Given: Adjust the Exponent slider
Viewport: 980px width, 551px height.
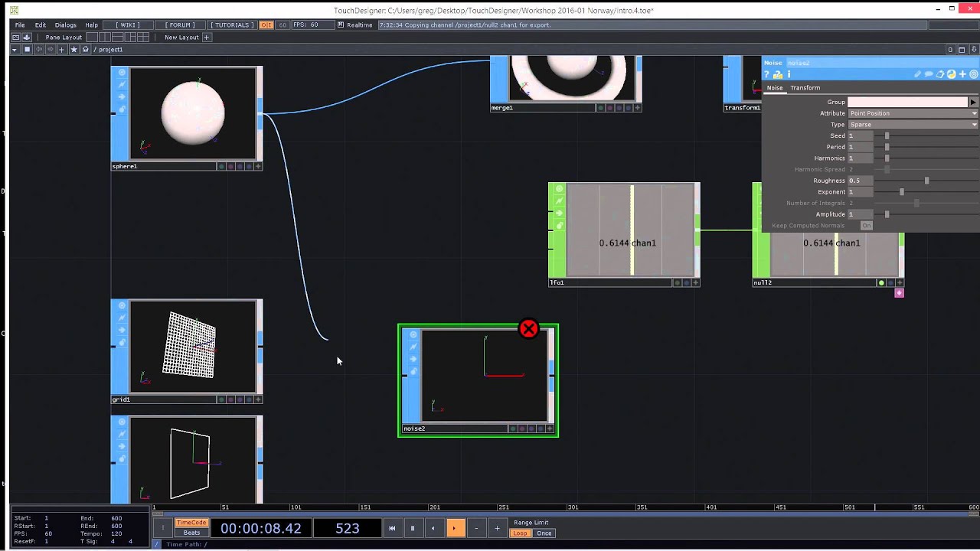Looking at the screenshot, I should (x=902, y=192).
